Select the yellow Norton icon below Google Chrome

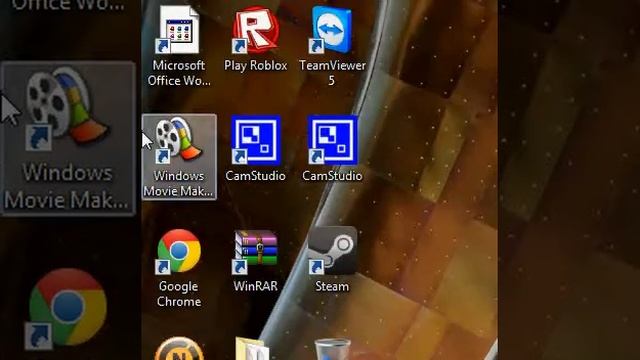179,349
